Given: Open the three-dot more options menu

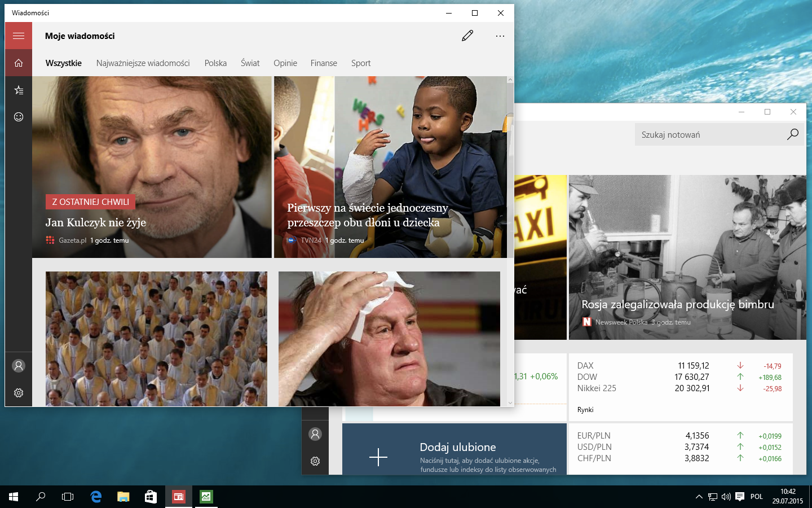Looking at the screenshot, I should tap(500, 36).
